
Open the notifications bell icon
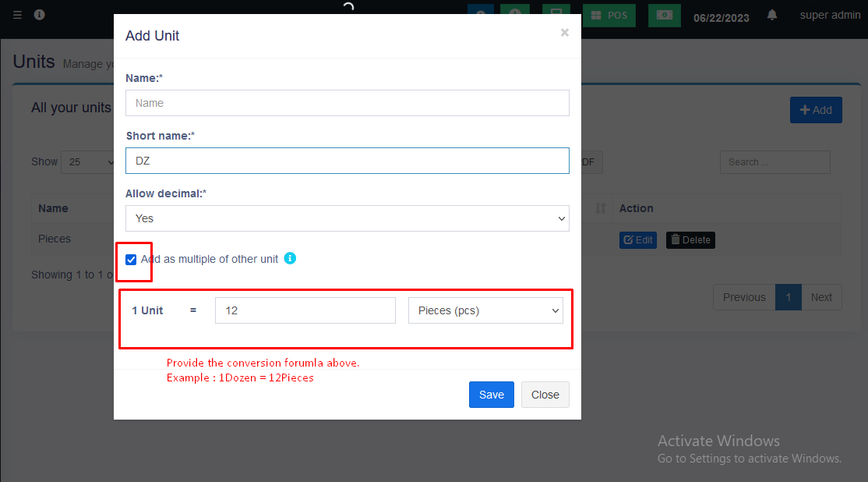pos(772,15)
